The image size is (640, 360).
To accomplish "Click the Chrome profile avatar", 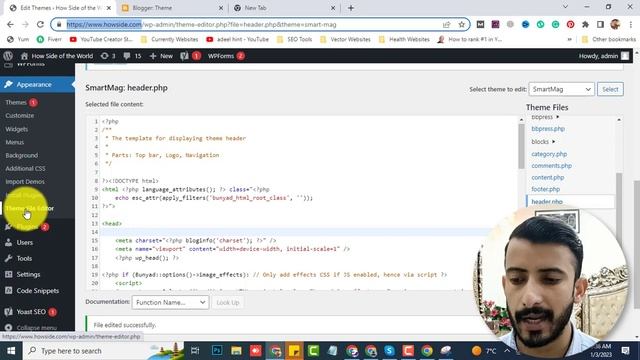I will [615, 24].
